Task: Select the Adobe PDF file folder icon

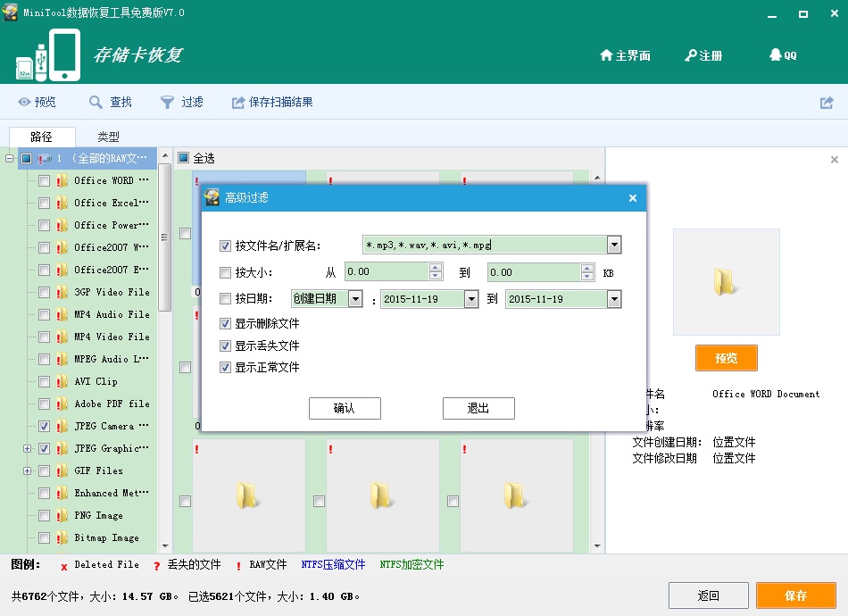Action: click(x=62, y=404)
